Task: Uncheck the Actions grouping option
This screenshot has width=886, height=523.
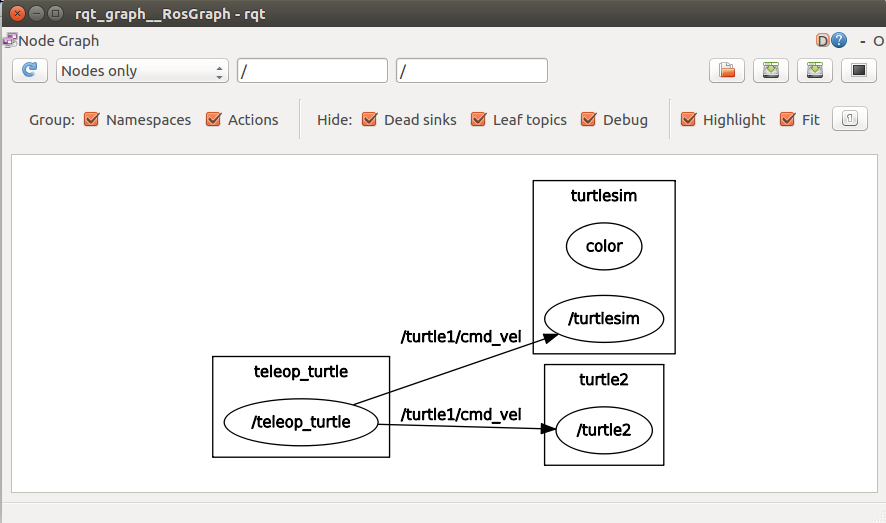Action: [213, 120]
